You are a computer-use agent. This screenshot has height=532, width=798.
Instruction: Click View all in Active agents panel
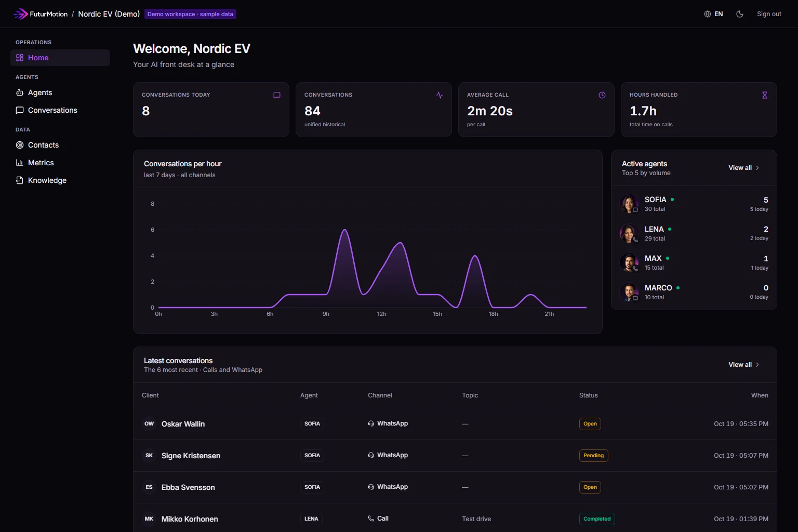[744, 168]
